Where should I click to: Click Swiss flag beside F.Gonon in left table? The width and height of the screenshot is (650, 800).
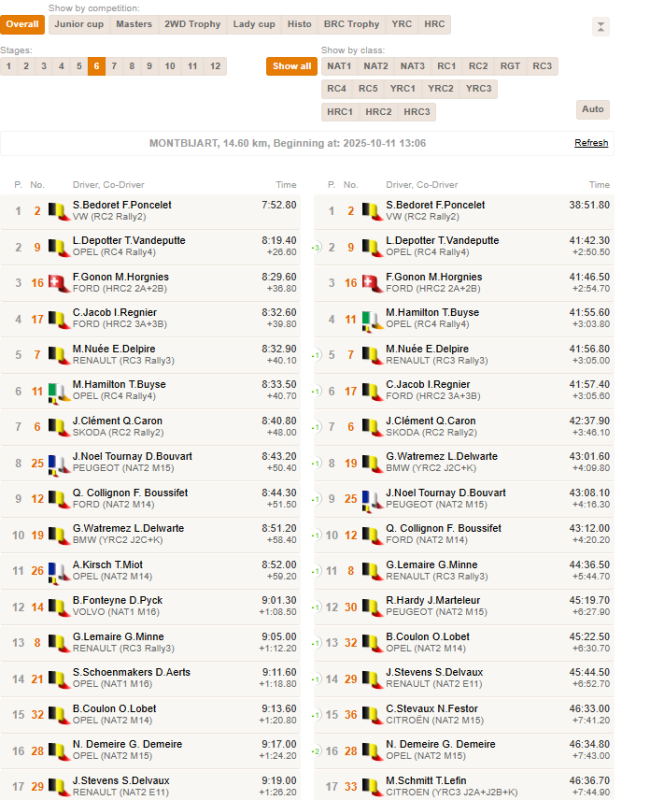[x=58, y=283]
